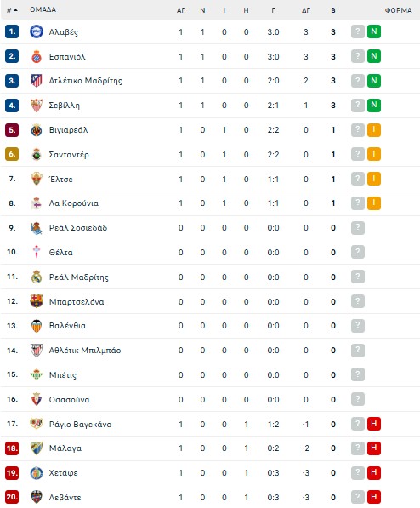Click the Athletic Bilbao crest icon
This screenshot has height=508, width=420.
tap(37, 351)
